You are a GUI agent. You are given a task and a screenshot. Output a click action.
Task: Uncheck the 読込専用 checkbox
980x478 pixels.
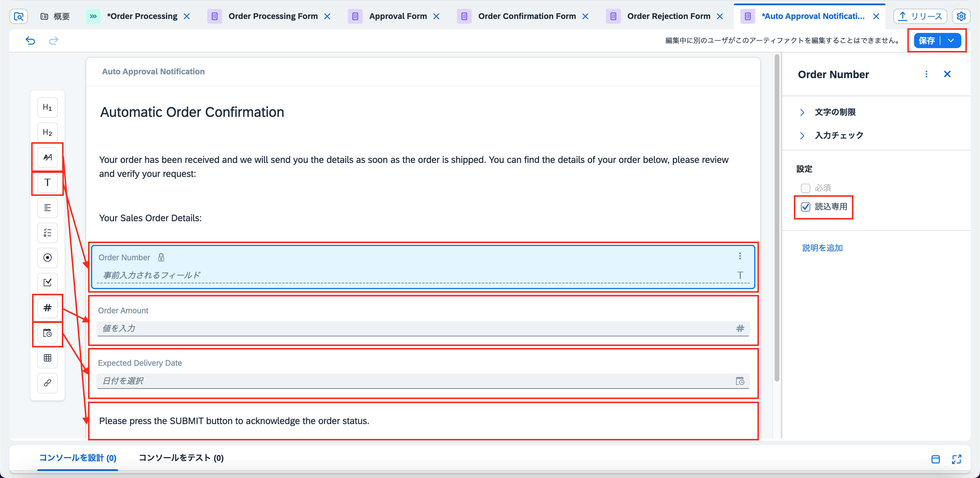click(805, 207)
